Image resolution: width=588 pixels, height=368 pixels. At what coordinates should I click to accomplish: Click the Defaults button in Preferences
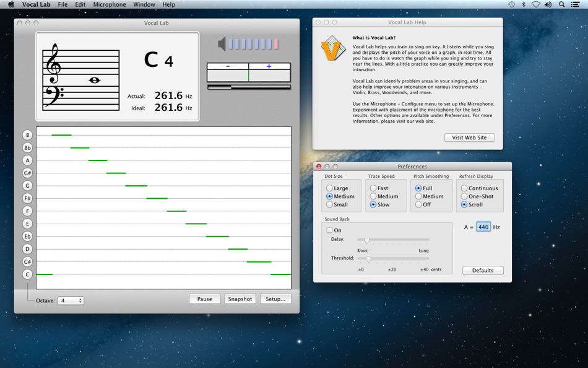pos(483,270)
